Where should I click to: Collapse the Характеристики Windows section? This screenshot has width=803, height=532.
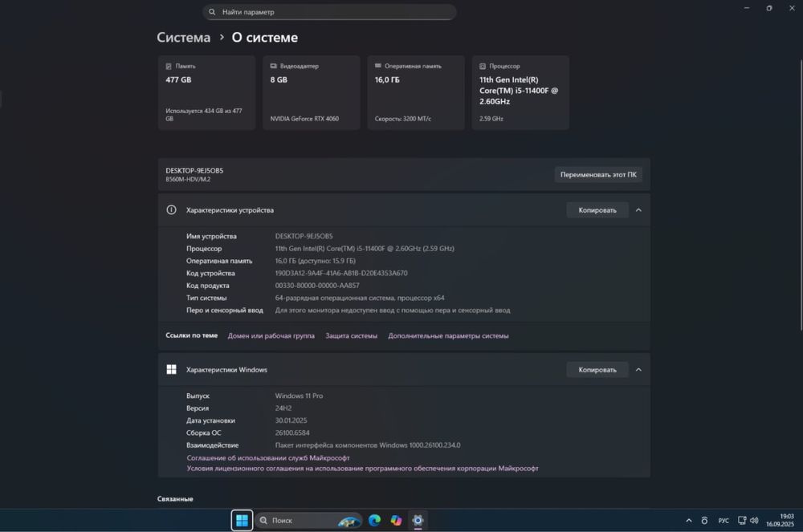click(638, 369)
